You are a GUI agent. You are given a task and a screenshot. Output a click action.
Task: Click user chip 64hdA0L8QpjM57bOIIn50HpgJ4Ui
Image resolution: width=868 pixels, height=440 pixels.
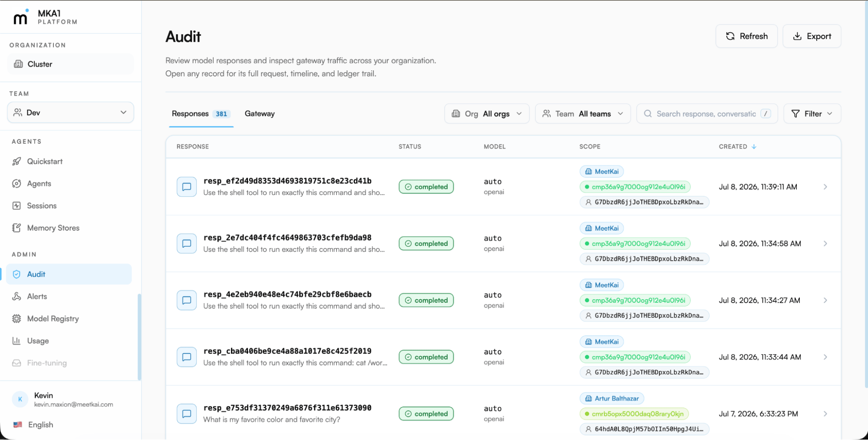pyautogui.click(x=644, y=430)
